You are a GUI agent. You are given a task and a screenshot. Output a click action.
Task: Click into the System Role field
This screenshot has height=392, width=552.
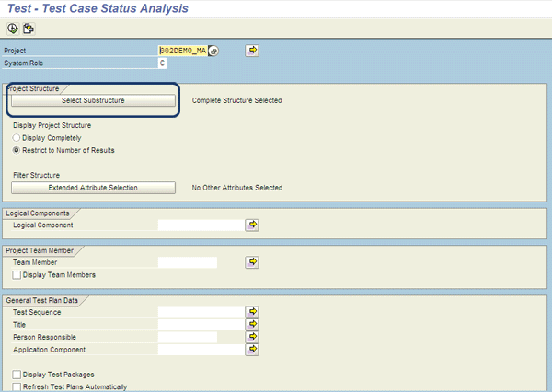162,63
